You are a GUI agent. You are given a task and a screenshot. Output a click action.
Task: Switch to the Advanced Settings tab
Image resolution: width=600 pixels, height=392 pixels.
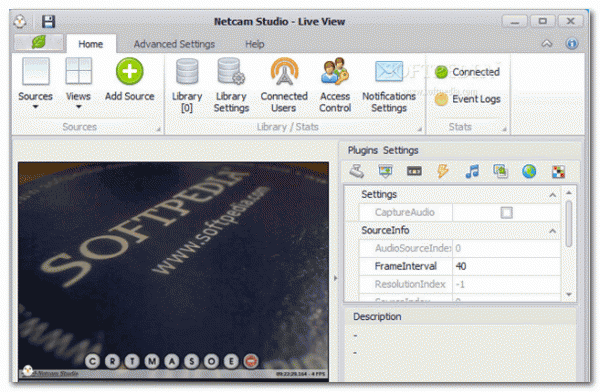[174, 44]
